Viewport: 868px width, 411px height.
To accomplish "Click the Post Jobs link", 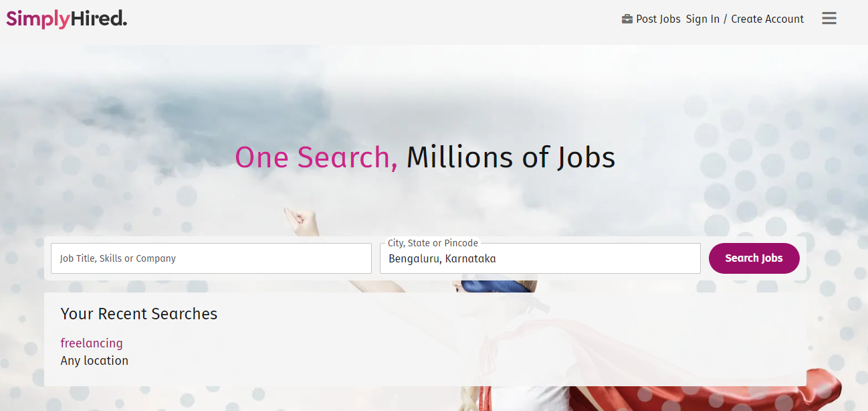I will [x=658, y=19].
